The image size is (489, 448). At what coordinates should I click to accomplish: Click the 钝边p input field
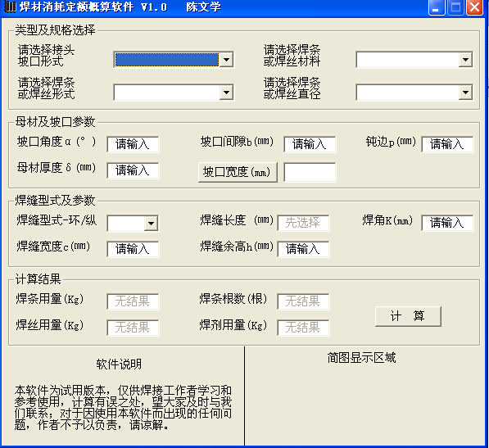[447, 144]
